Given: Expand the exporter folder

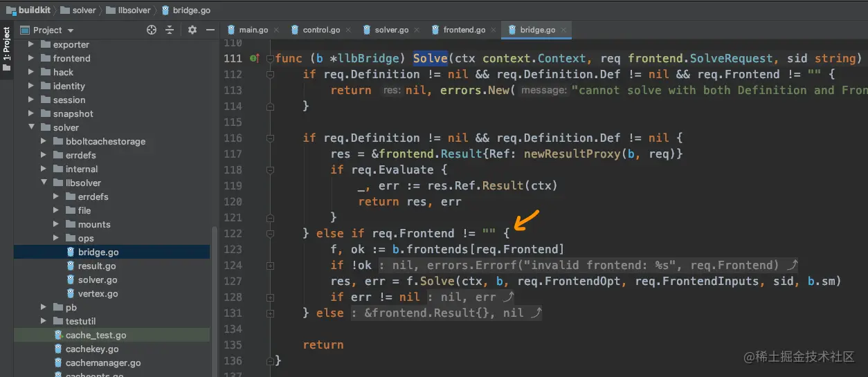Looking at the screenshot, I should (31, 44).
